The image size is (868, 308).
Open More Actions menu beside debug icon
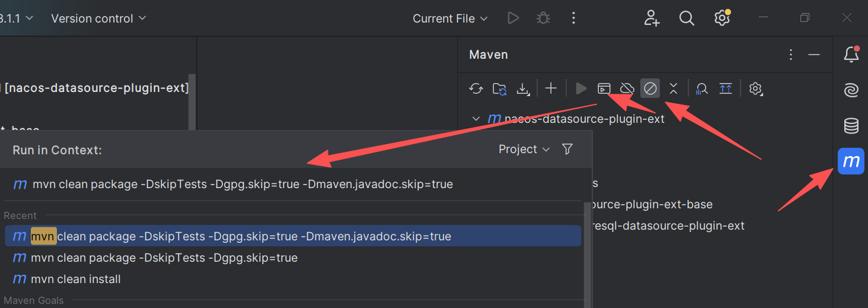coord(573,18)
